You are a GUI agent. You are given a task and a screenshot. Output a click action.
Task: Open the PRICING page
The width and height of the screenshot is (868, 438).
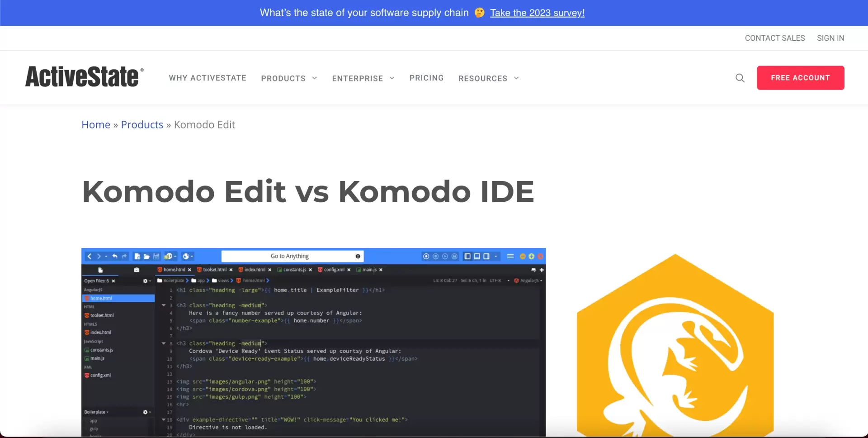[x=426, y=78]
